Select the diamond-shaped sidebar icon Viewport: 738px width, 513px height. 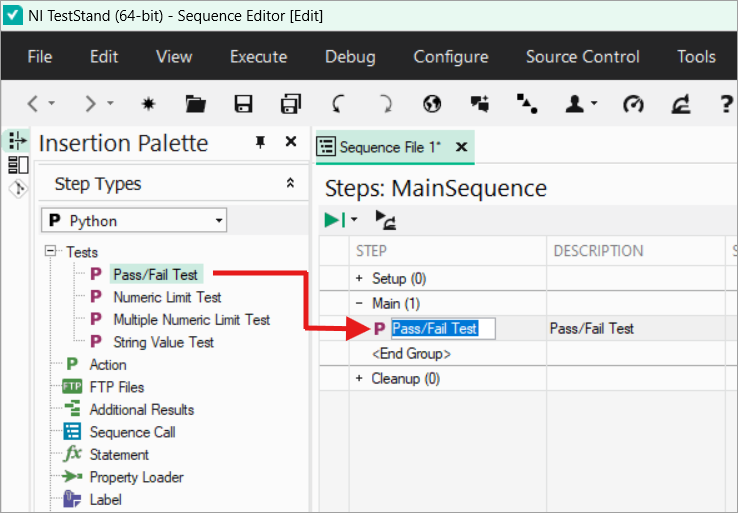18,189
